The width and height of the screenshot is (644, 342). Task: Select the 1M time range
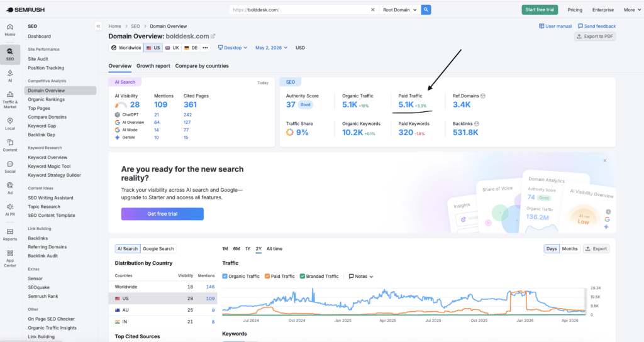point(225,249)
